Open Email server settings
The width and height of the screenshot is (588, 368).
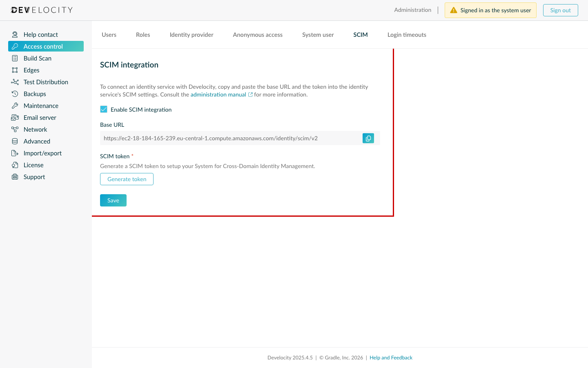pyautogui.click(x=40, y=117)
